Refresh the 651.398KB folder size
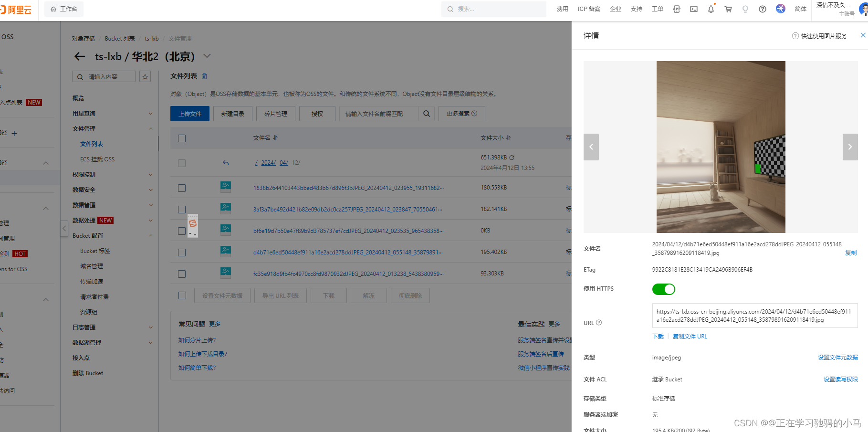 (512, 158)
